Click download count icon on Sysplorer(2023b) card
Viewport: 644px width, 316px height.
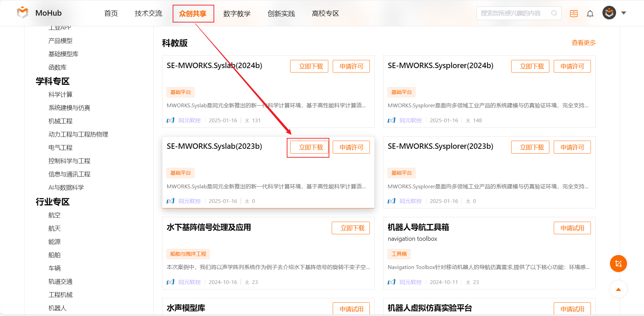468,201
